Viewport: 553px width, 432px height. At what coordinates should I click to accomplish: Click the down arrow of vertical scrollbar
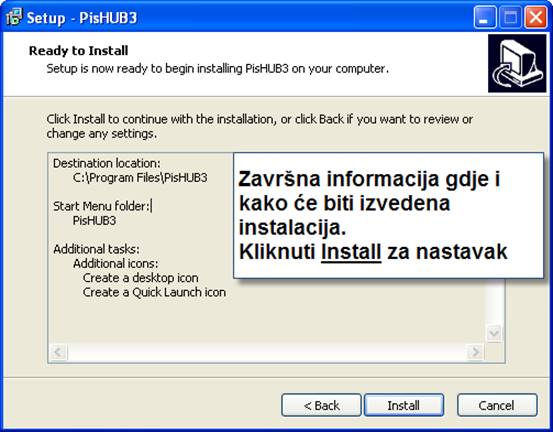(x=494, y=333)
